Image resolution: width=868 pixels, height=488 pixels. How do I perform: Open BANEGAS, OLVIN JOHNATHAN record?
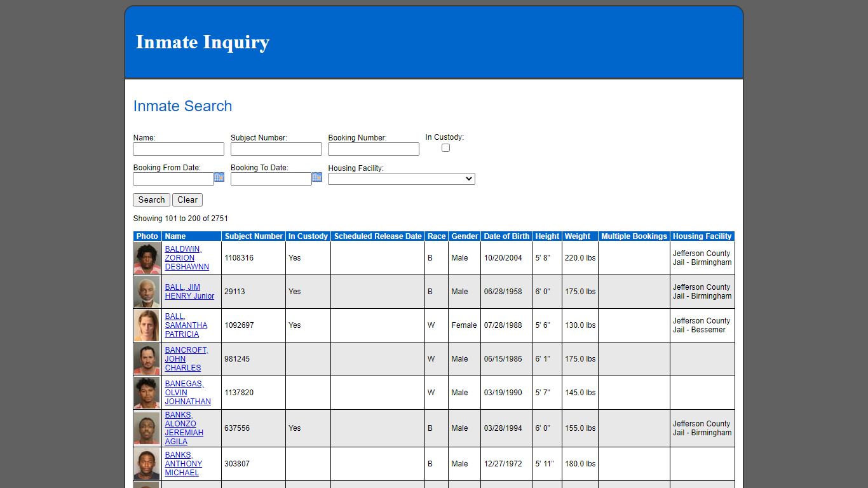(x=188, y=393)
